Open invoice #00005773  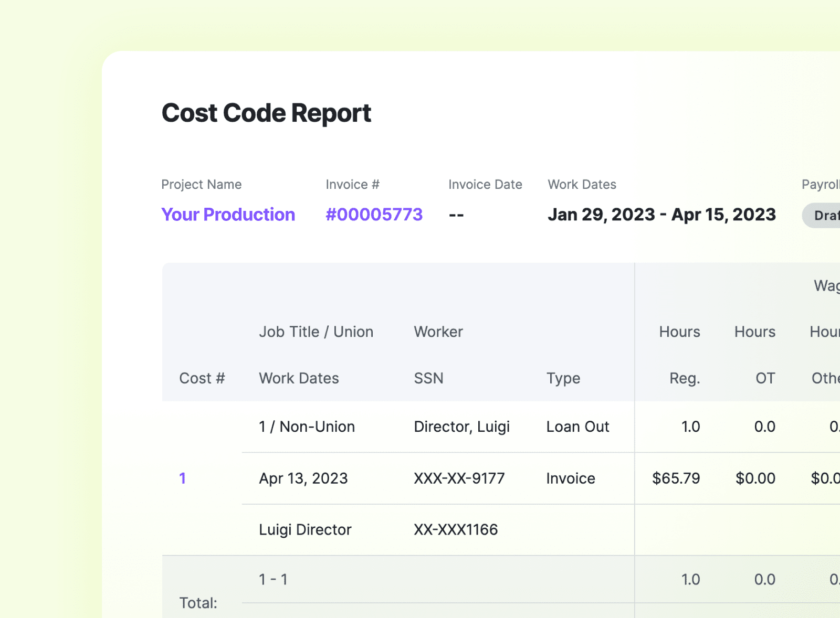(x=374, y=214)
